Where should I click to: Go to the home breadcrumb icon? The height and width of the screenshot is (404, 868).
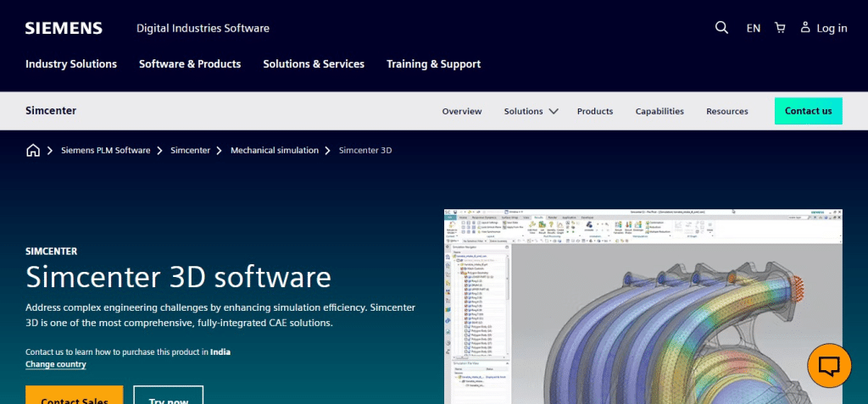(x=33, y=150)
